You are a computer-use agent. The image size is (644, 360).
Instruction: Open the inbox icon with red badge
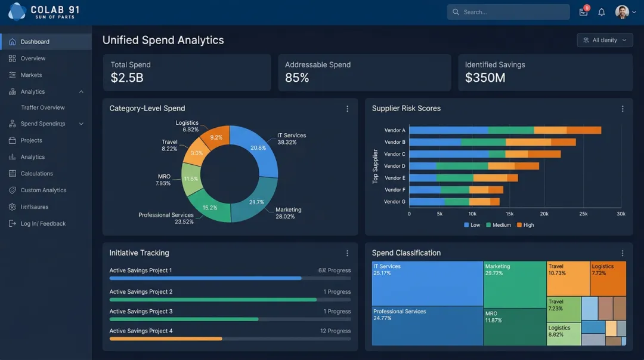(584, 11)
